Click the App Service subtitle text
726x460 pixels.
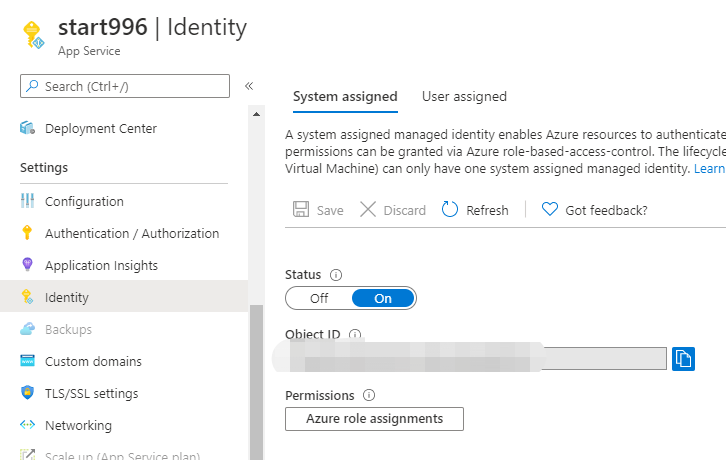tap(89, 51)
